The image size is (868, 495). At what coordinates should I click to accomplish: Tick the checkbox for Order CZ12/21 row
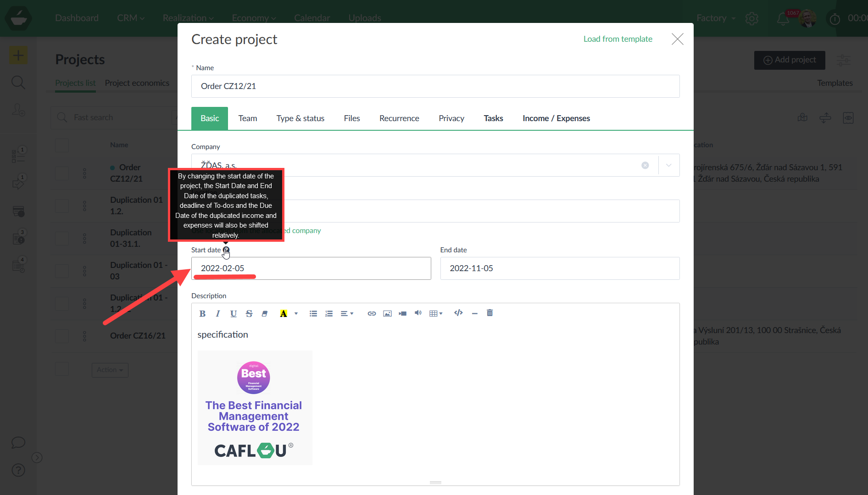(62, 173)
